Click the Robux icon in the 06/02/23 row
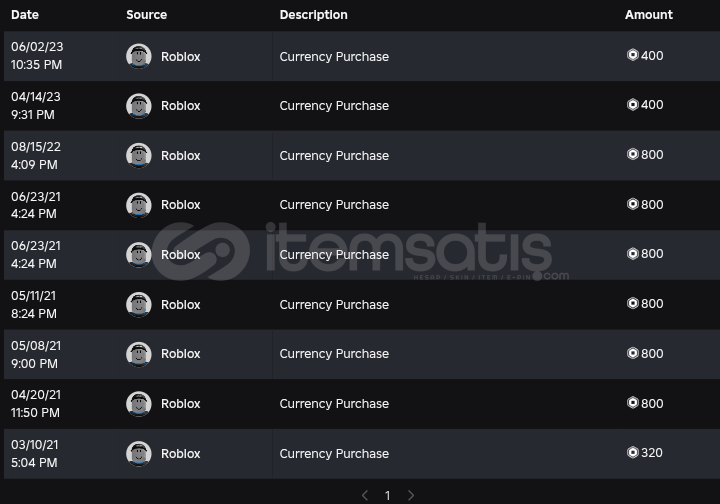 [x=633, y=55]
